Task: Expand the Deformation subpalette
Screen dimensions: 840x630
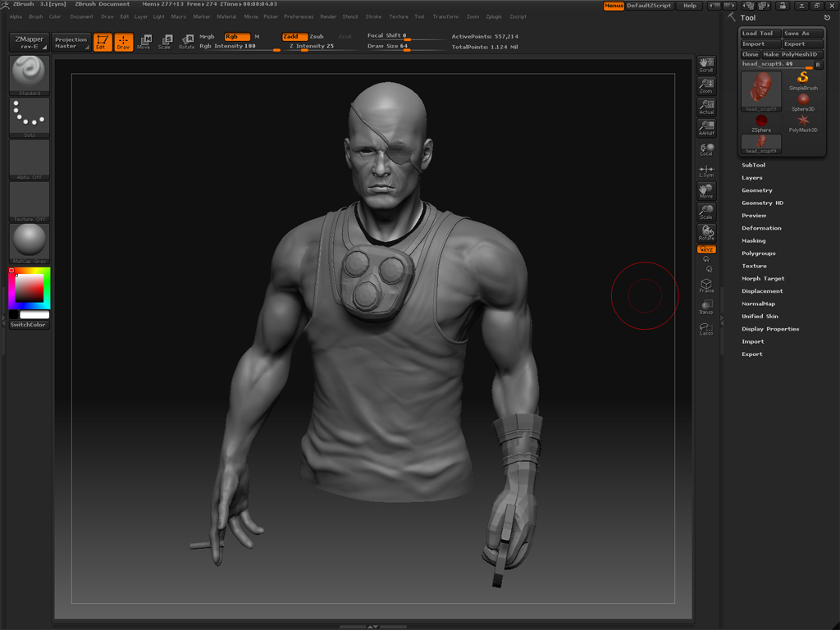Action: (761, 228)
